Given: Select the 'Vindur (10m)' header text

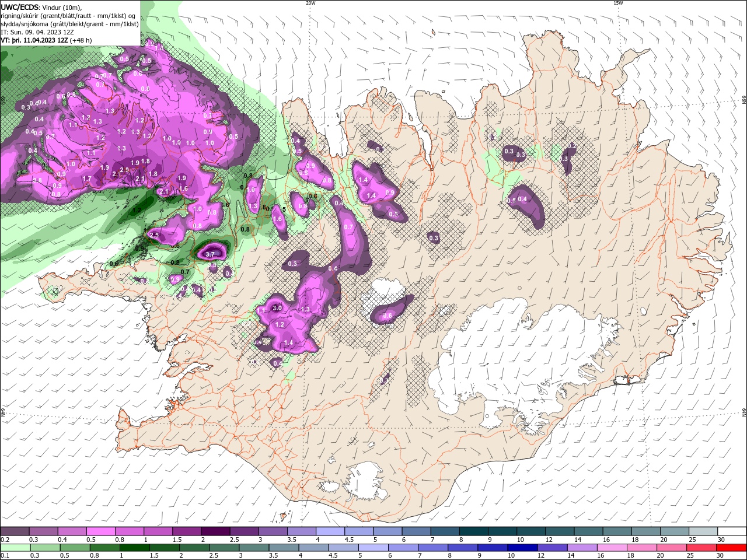Looking at the screenshot, I should [x=62, y=7].
